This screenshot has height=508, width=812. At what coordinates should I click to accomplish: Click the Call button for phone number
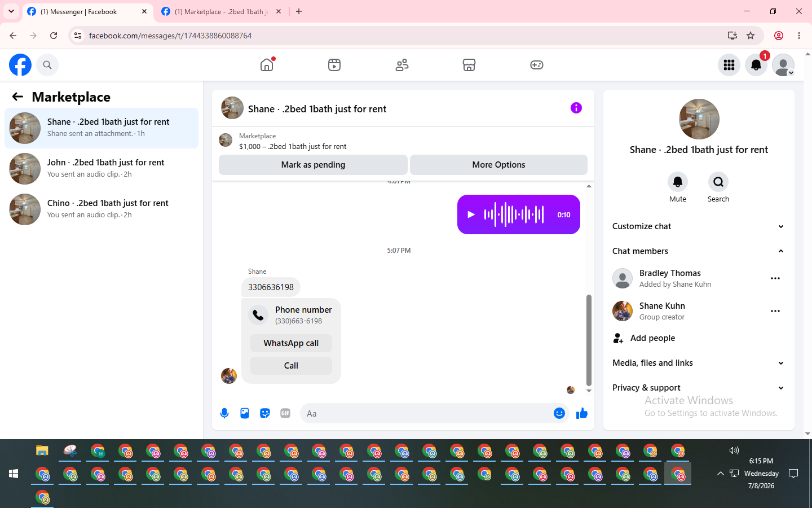pos(291,366)
